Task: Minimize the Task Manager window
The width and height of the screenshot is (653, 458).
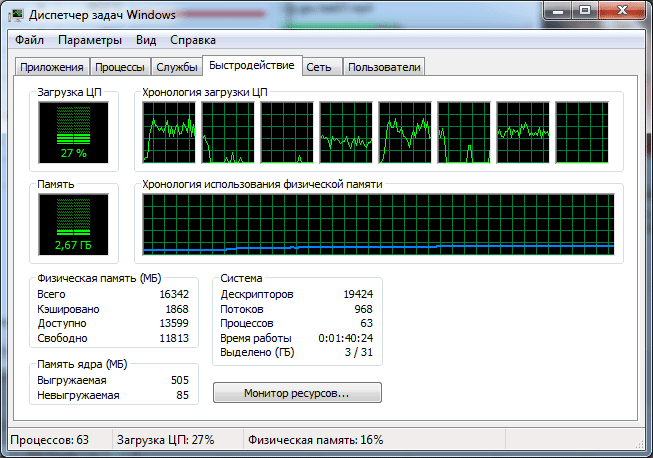Action: click(558, 10)
